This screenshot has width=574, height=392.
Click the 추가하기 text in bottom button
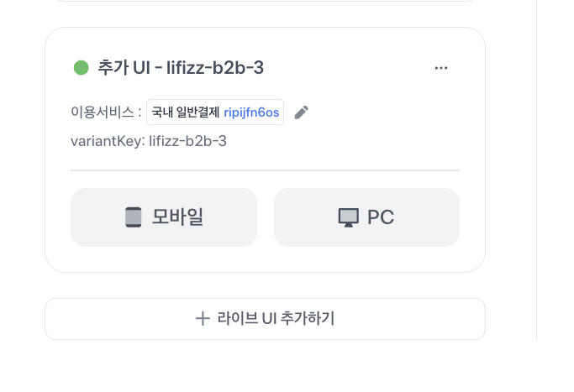[x=308, y=319]
